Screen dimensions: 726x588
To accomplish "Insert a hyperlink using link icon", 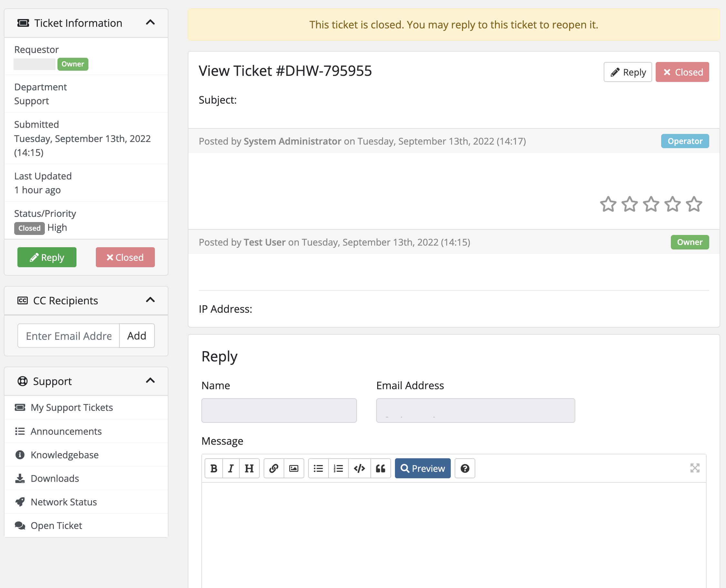I will (x=274, y=469).
